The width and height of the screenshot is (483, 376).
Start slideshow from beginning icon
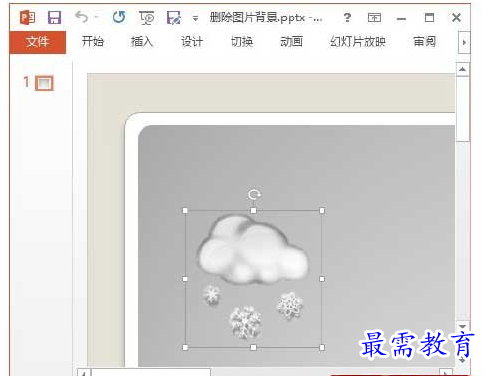pyautogui.click(x=147, y=18)
